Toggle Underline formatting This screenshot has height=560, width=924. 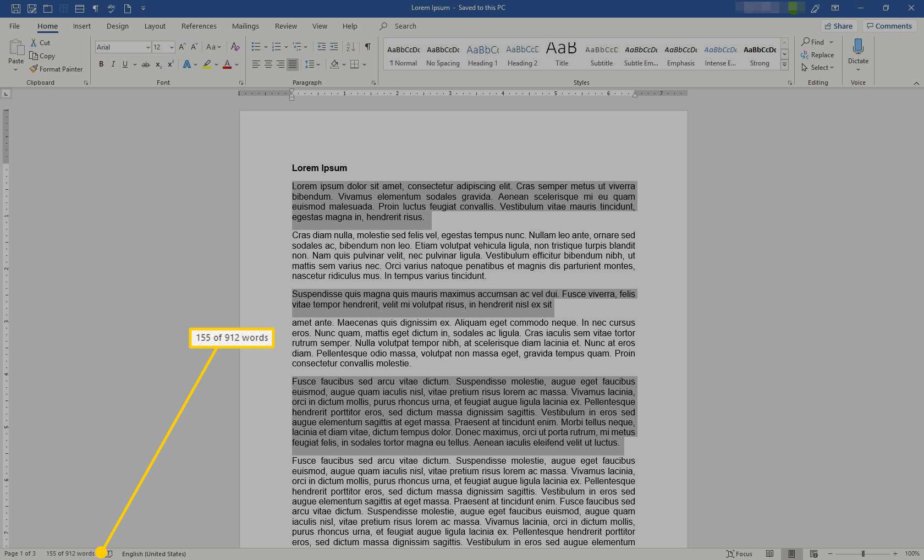(125, 64)
